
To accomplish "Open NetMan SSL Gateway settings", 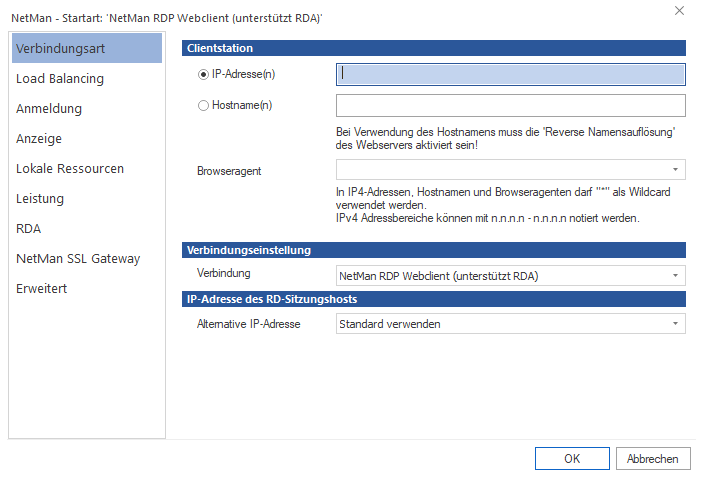I will tap(78, 259).
